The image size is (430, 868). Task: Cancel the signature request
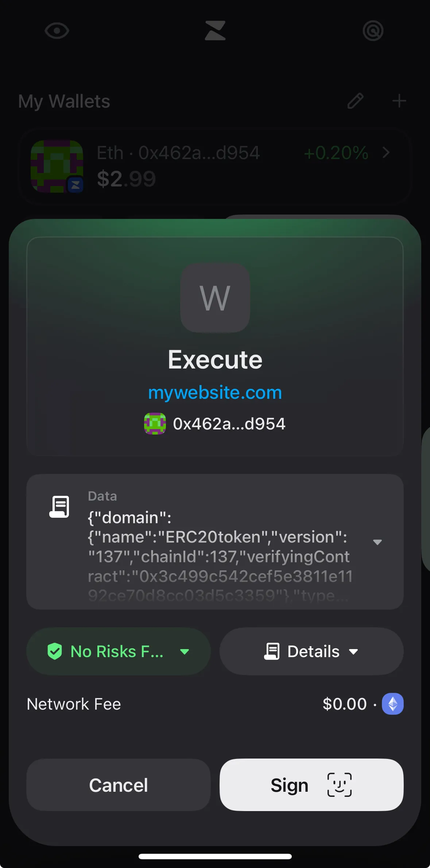[x=119, y=785]
